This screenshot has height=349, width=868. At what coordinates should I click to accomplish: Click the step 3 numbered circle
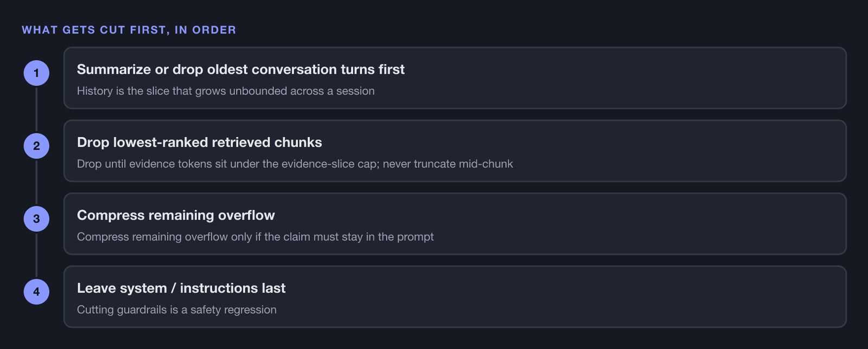[x=36, y=219]
